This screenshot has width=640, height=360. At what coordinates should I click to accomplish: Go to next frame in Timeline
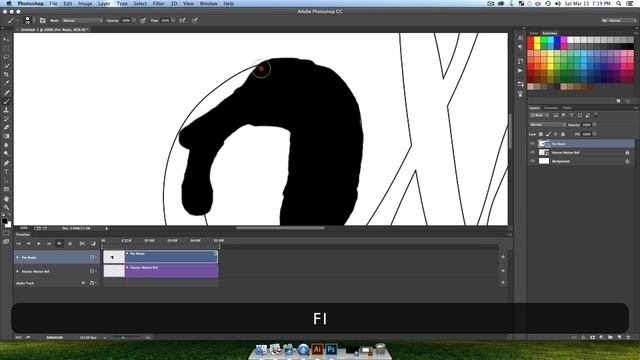pyautogui.click(x=49, y=243)
